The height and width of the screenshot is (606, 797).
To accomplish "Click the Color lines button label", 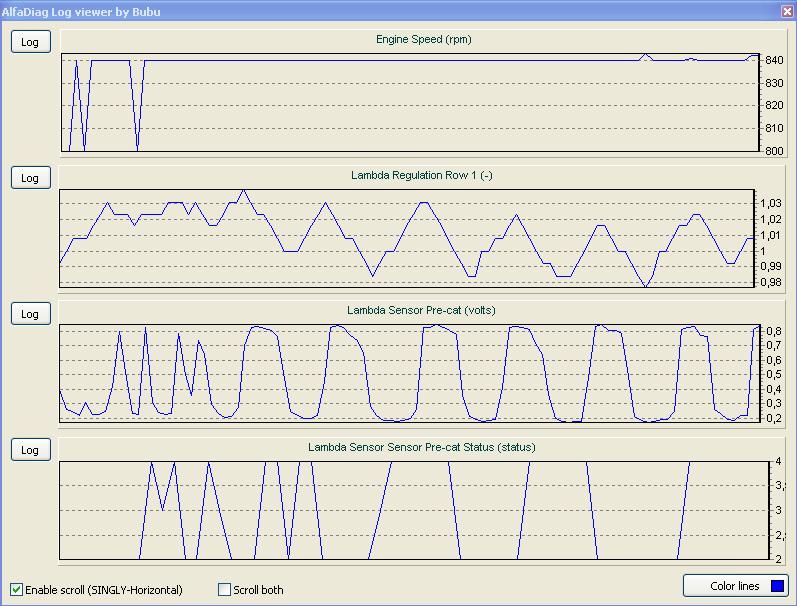I will pyautogui.click(x=734, y=586).
